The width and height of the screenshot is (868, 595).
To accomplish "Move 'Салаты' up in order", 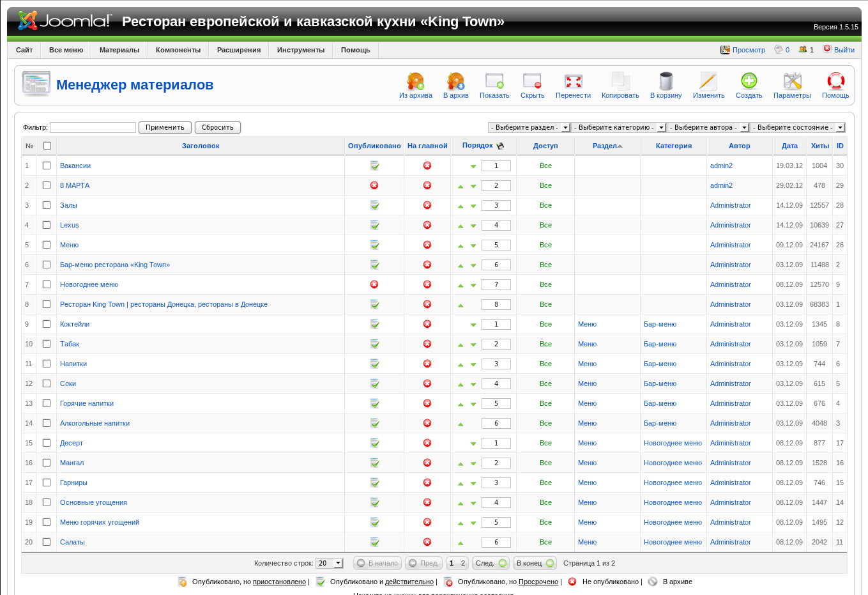I will click(461, 543).
